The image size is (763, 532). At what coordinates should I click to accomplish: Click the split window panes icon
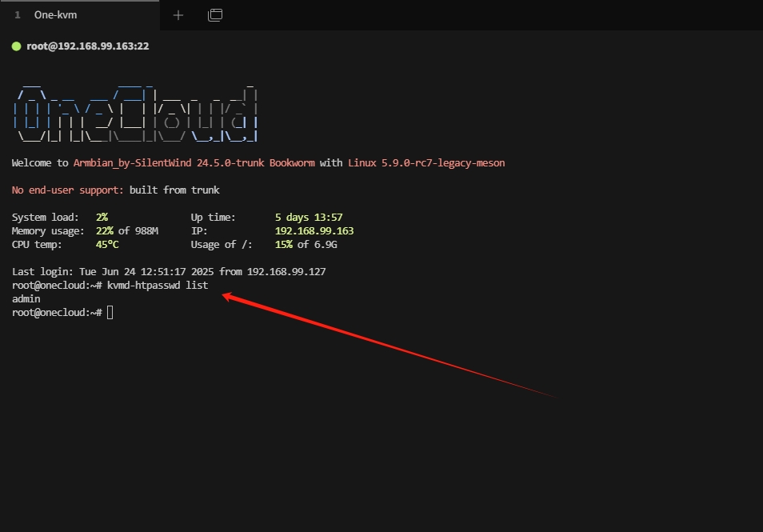(215, 15)
